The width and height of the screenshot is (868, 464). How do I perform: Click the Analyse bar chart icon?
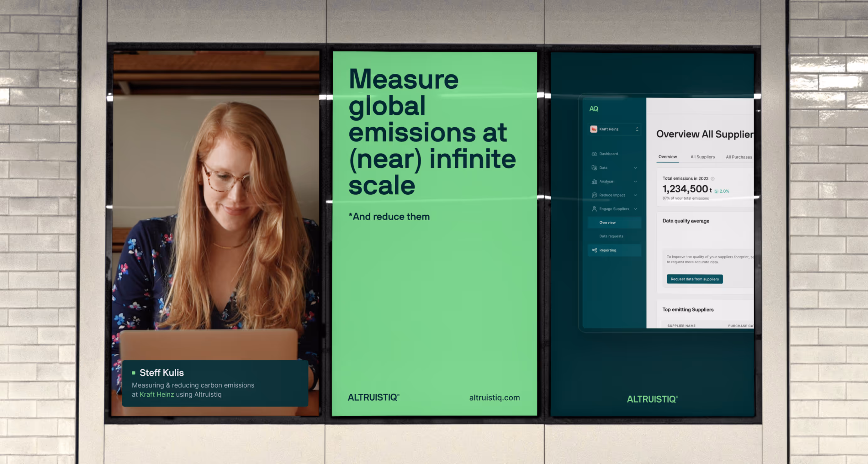pyautogui.click(x=594, y=181)
